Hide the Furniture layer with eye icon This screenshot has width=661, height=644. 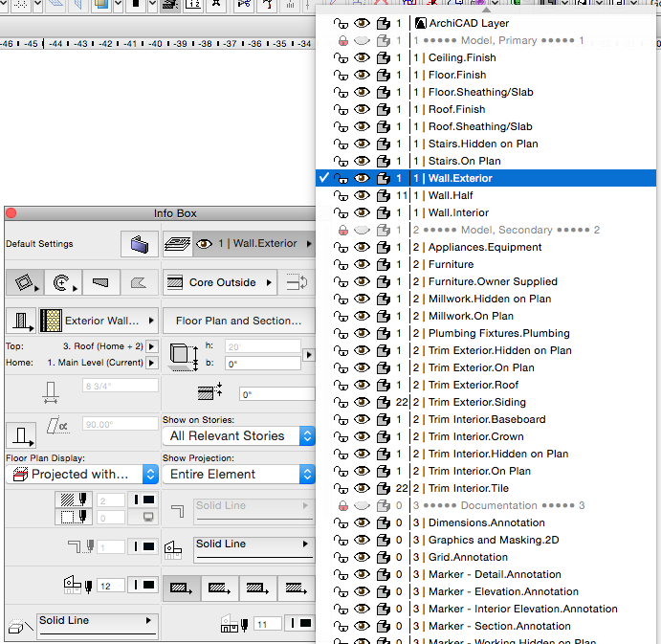(x=362, y=264)
